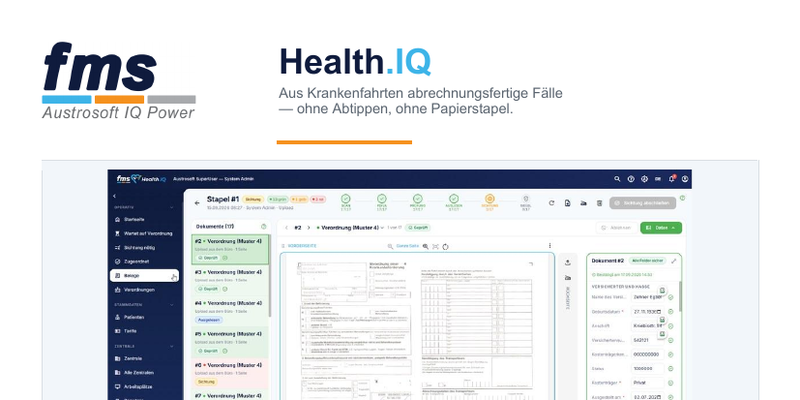Screen dimensions: 800x400
Task: Click the Kostenträger input showing Privat
Action: click(x=647, y=383)
